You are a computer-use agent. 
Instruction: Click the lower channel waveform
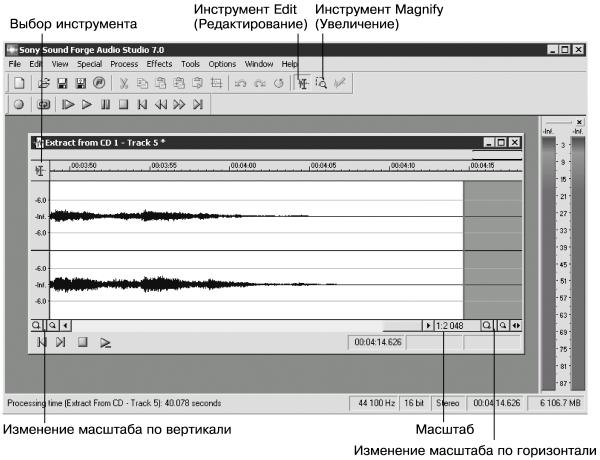coord(256,285)
